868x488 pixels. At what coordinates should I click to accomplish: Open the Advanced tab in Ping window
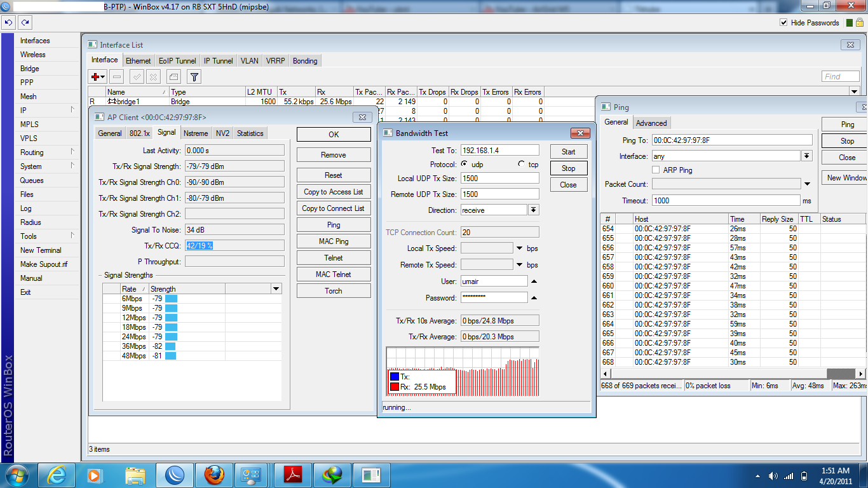click(651, 123)
